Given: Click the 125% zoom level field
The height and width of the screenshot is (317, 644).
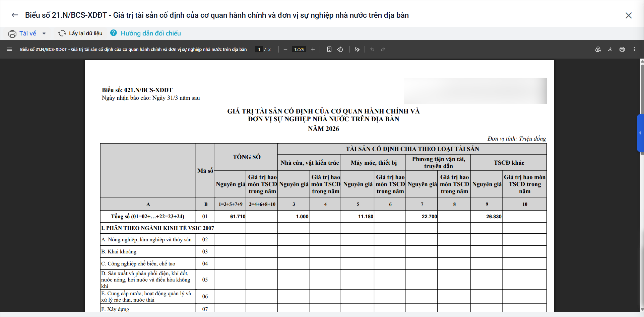Looking at the screenshot, I should [x=299, y=49].
